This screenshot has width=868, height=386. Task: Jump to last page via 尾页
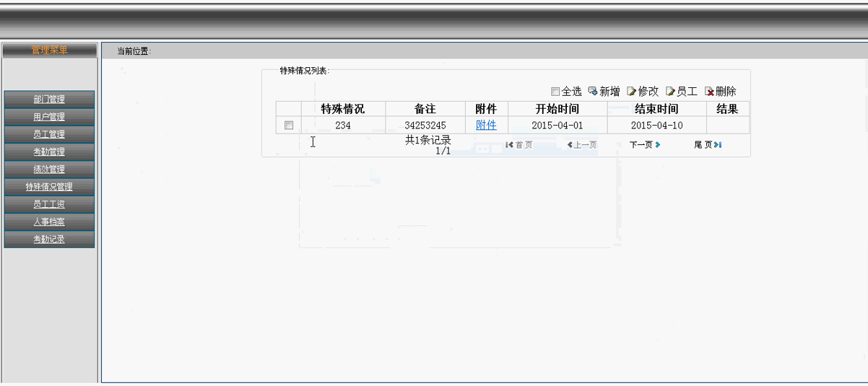(x=708, y=145)
